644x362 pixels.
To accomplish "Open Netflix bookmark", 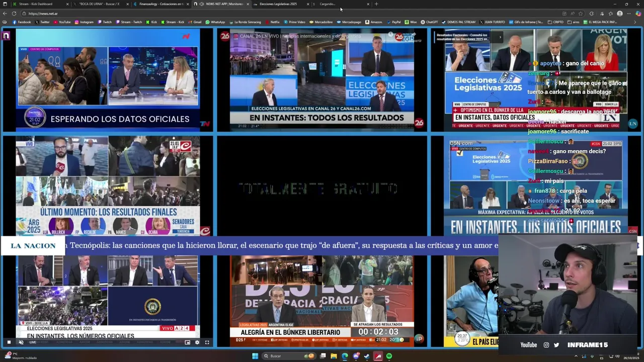I will [x=272, y=22].
